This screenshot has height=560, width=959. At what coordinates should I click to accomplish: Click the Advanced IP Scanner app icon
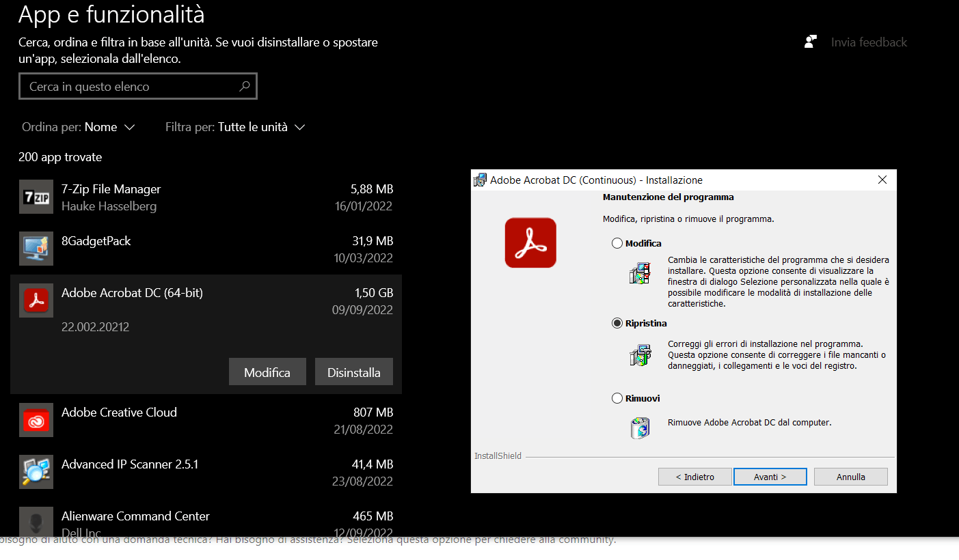[36, 472]
